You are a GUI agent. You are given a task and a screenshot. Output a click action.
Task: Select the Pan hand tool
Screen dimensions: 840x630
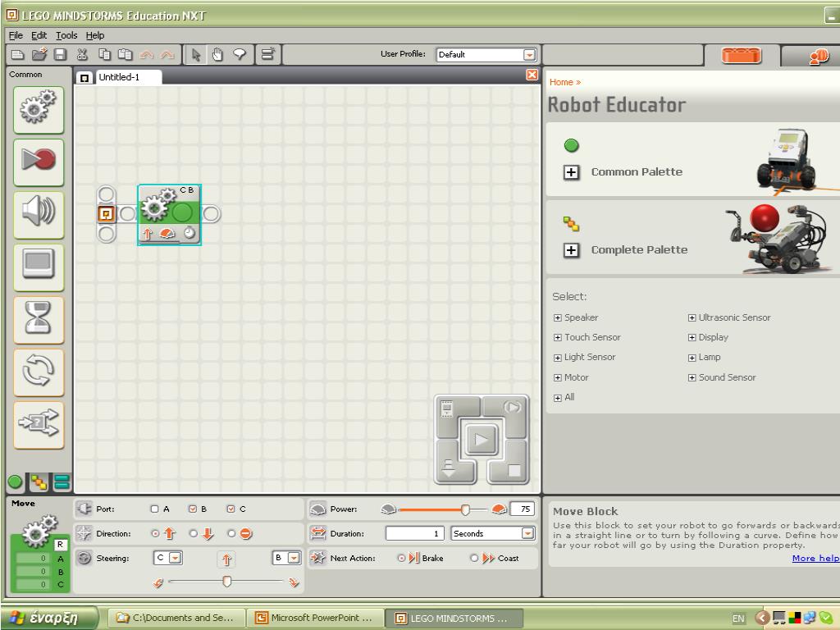pyautogui.click(x=217, y=55)
